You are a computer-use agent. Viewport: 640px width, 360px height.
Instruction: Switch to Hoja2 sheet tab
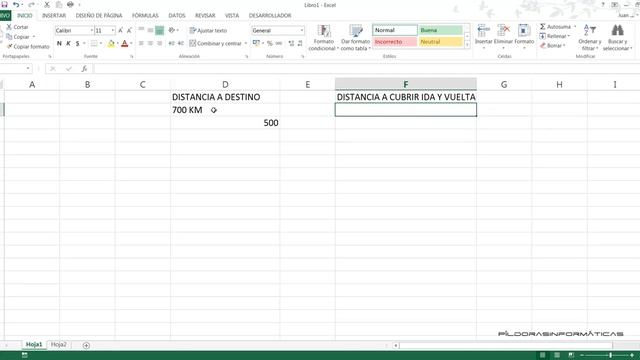pyautogui.click(x=59, y=345)
